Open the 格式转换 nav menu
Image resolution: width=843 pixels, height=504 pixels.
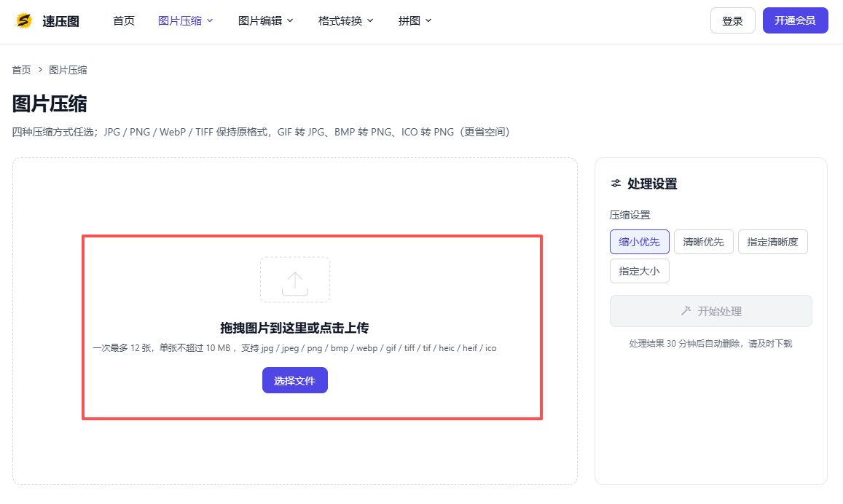345,20
